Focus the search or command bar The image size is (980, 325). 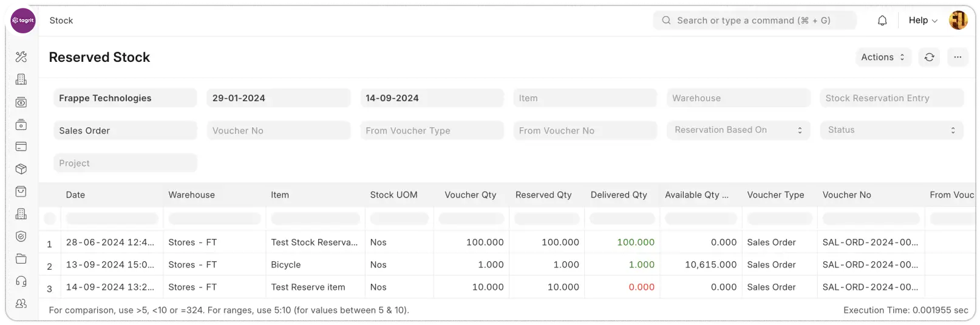tap(754, 21)
